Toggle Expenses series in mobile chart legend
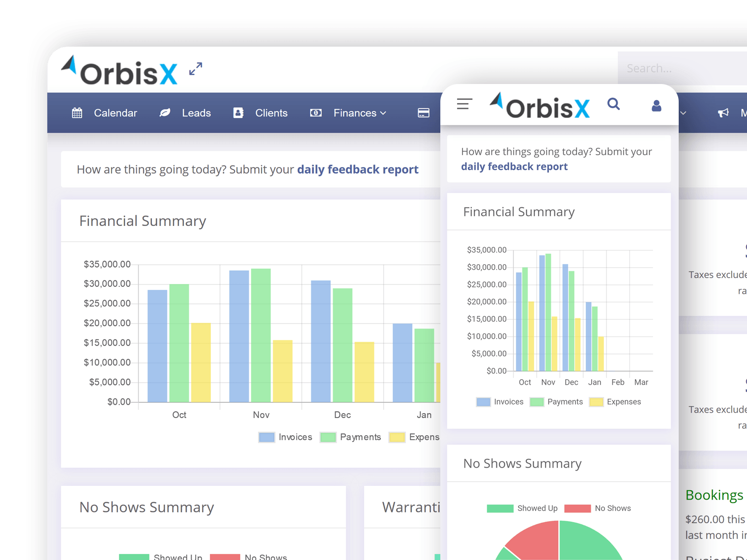747x560 pixels. click(x=615, y=402)
